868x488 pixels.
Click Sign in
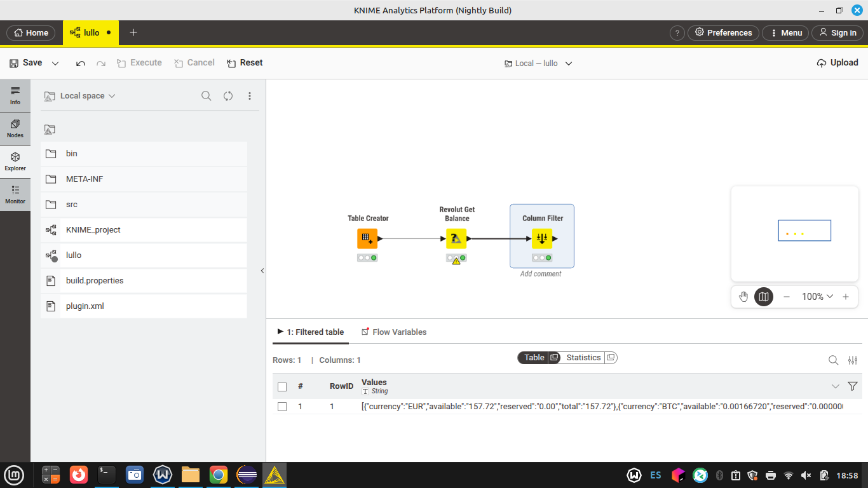[837, 32]
